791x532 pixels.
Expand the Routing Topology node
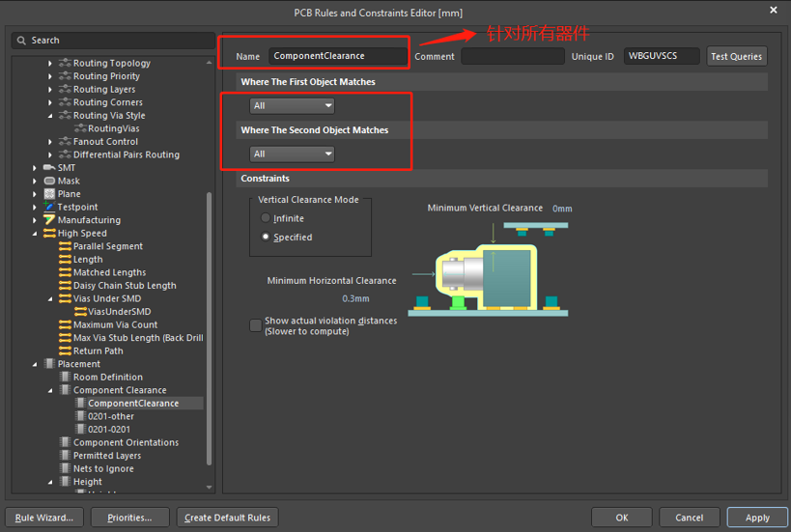click(49, 63)
